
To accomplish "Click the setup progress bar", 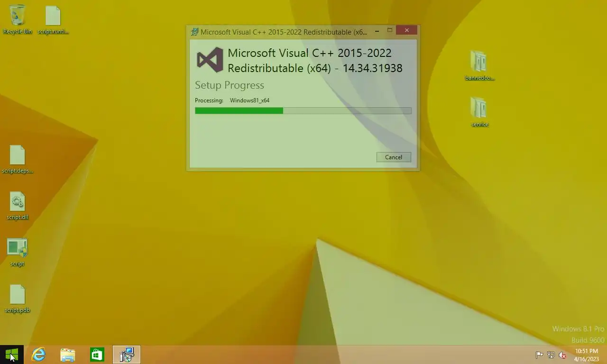I will [x=303, y=110].
